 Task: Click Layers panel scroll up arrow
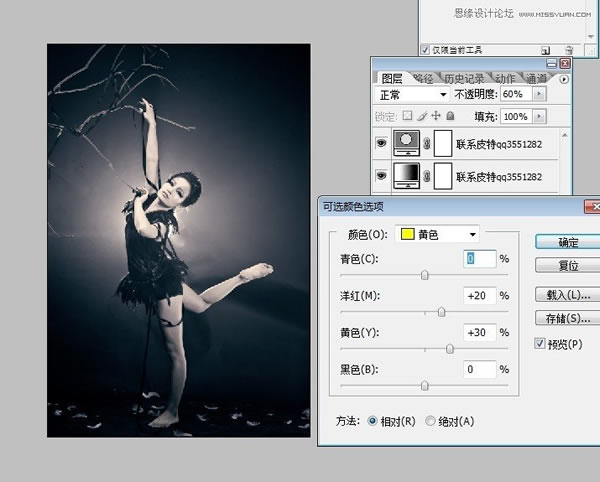pyautogui.click(x=564, y=135)
